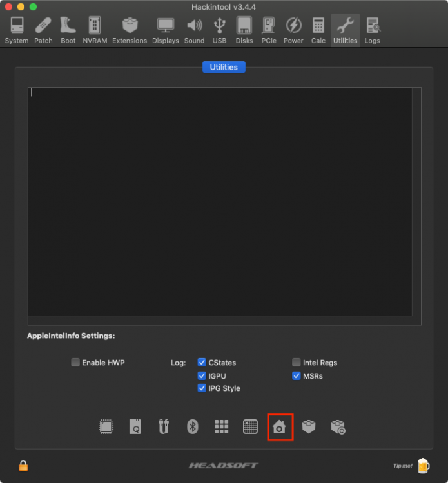Viewport: 448px width, 483px height.
Task: Enable the Enable HWP checkbox
Action: tap(75, 362)
